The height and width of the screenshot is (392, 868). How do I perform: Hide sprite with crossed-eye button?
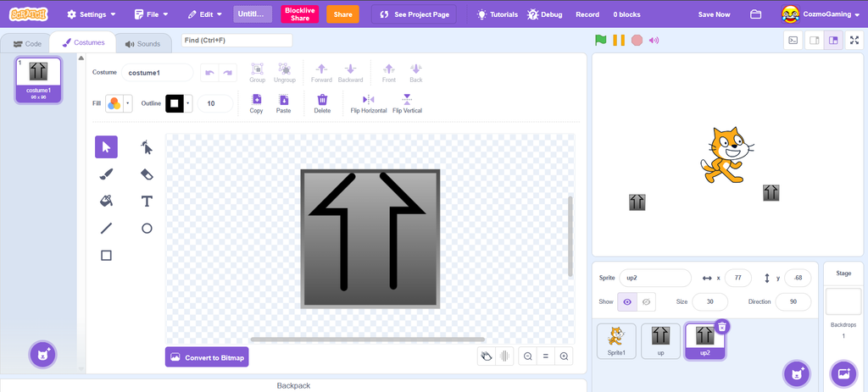tap(646, 302)
